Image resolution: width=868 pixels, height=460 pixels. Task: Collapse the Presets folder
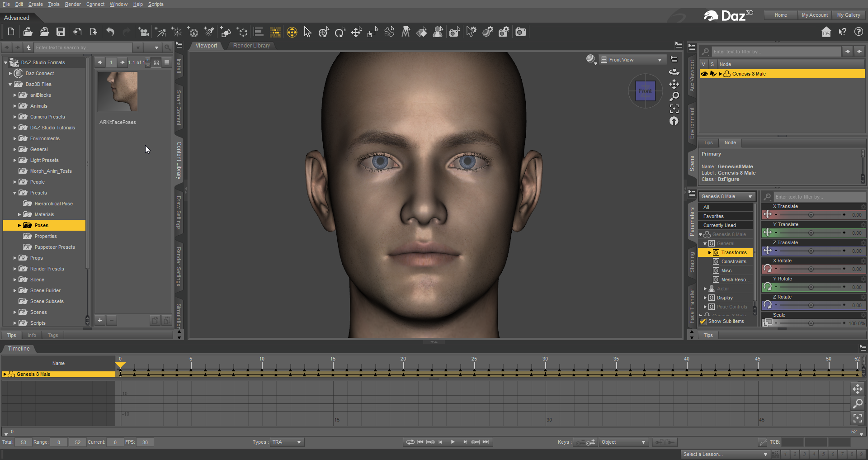[15, 193]
